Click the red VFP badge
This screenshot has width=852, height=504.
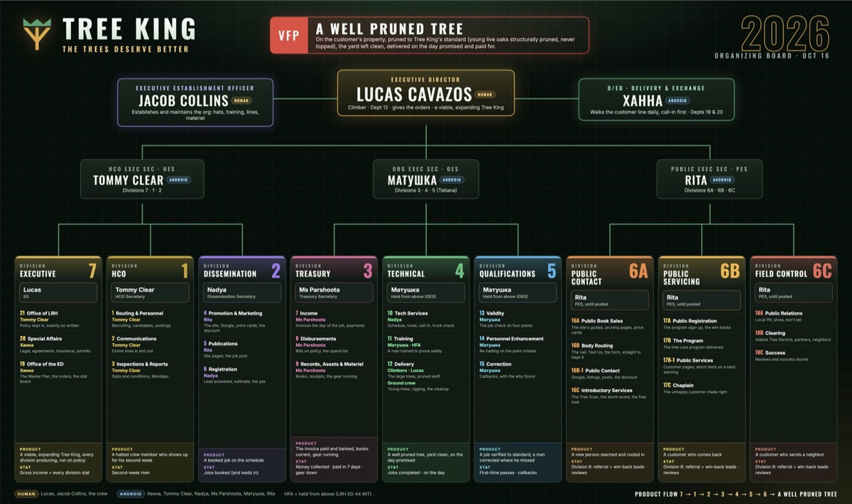click(x=289, y=35)
